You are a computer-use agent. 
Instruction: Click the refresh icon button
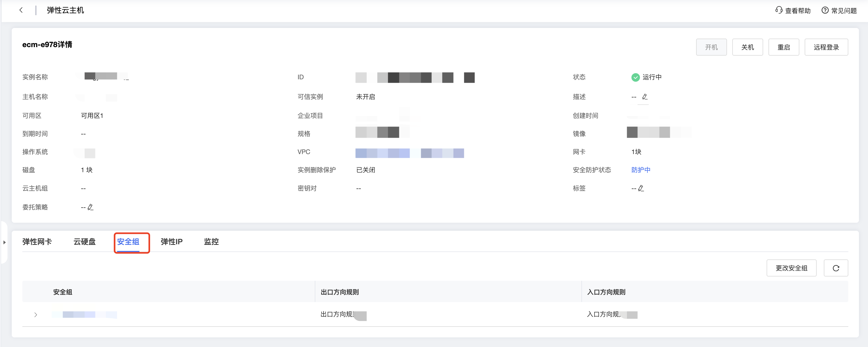click(x=836, y=268)
